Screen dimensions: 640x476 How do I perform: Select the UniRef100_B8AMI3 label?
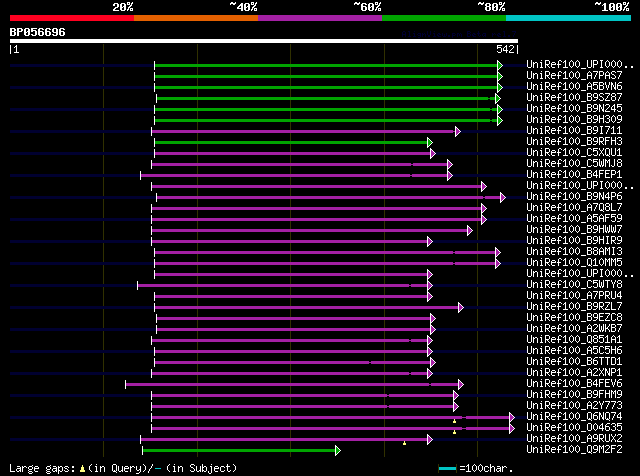[x=574, y=252]
